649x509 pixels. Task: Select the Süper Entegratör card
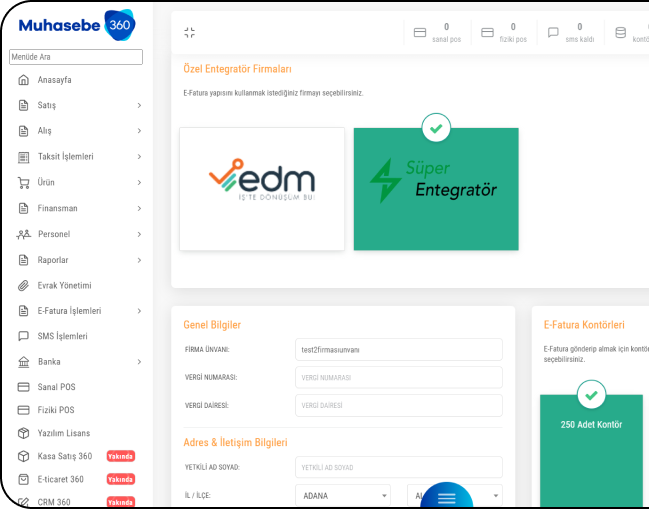436,189
